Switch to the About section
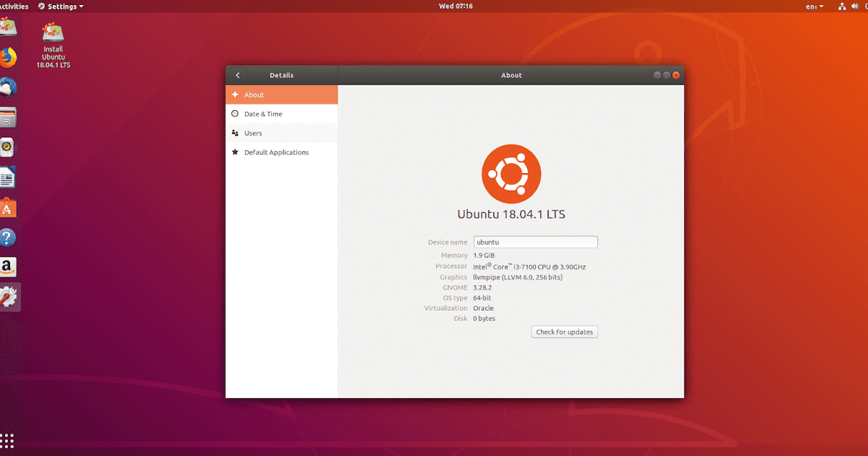 (281, 94)
